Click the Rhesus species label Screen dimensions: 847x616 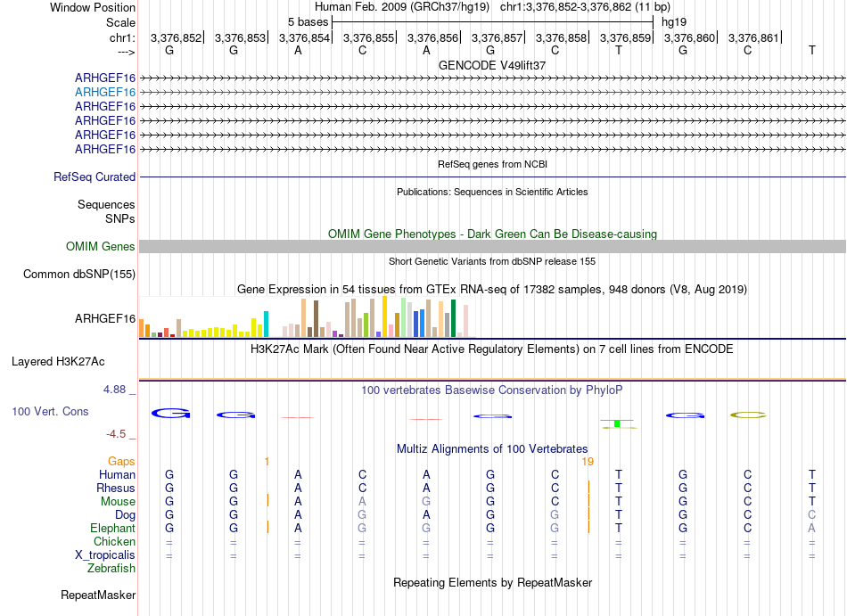pos(116,488)
